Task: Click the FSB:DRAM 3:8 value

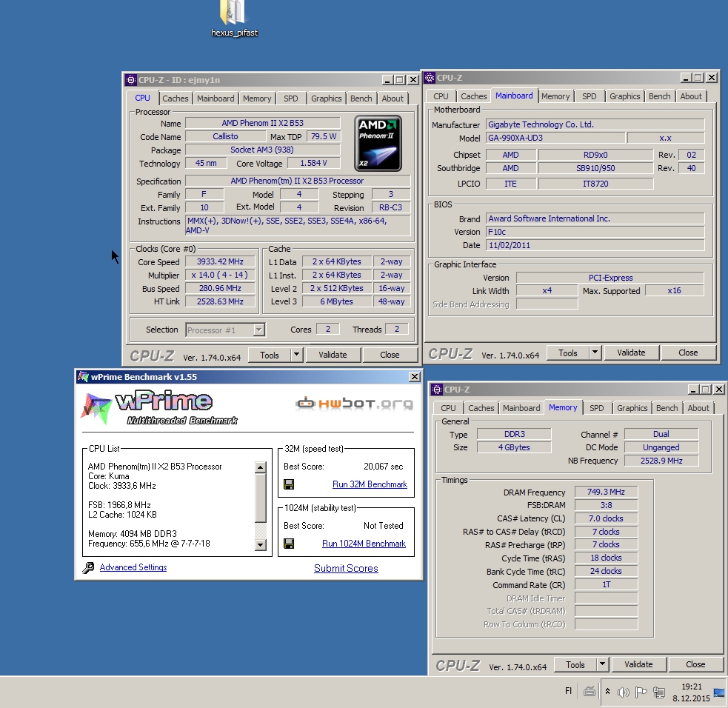Action: point(606,505)
